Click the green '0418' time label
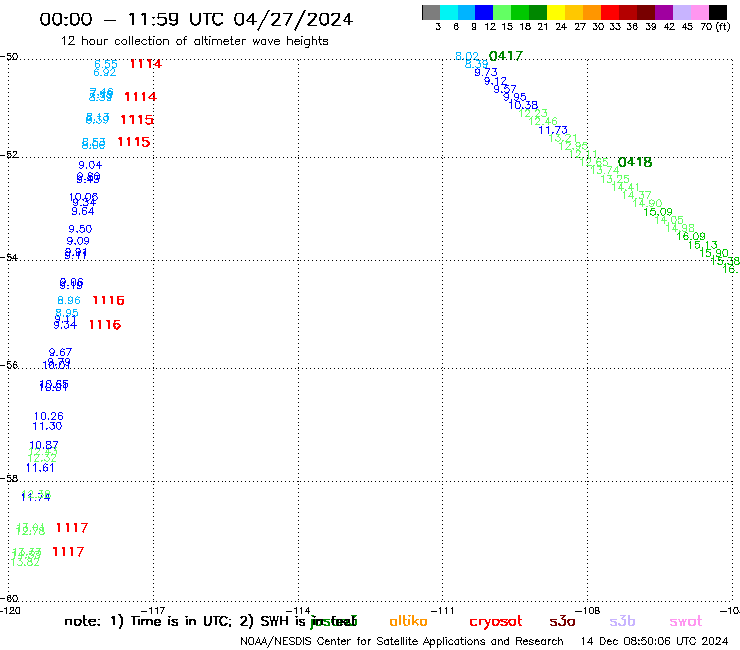 tap(635, 162)
